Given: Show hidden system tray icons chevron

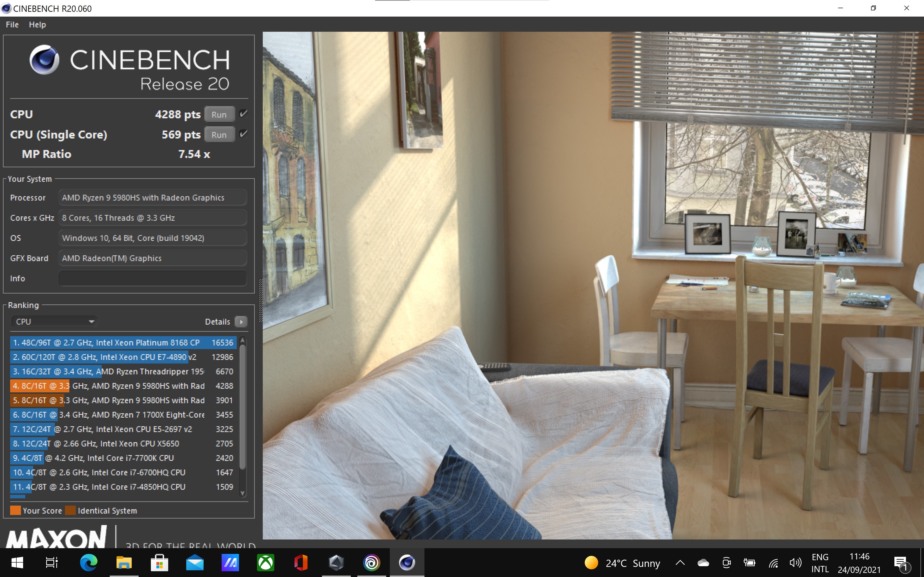Looking at the screenshot, I should [680, 563].
